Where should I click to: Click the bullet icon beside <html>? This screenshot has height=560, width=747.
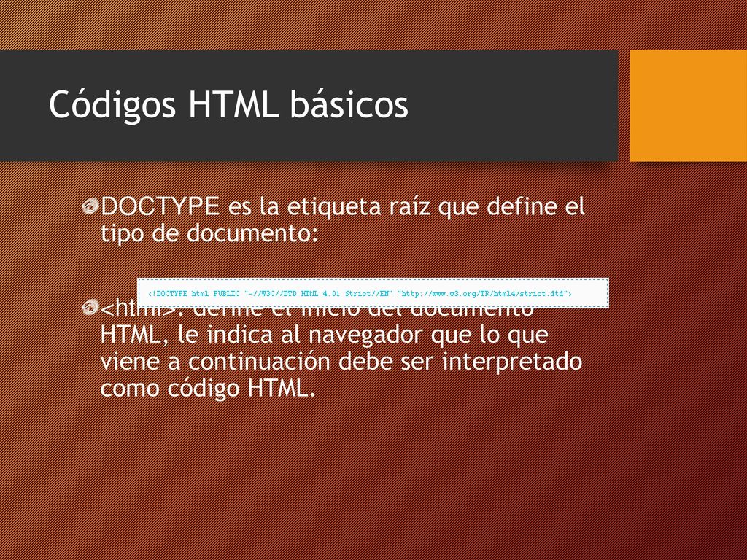pyautogui.click(x=90, y=307)
